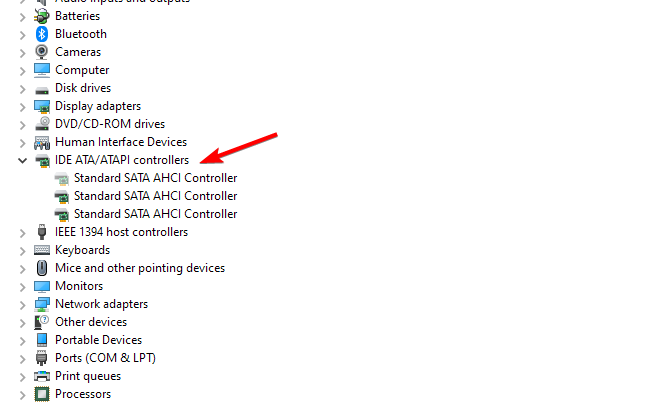Click the Disk drives icon
Viewport: 666px width, 403px height.
tap(42, 90)
